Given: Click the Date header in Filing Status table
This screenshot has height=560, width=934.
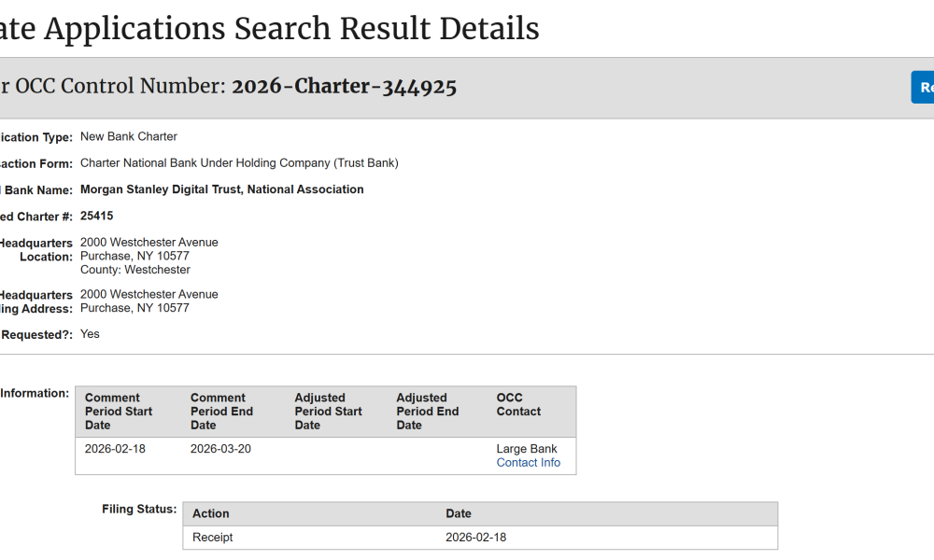Looking at the screenshot, I should (459, 513).
